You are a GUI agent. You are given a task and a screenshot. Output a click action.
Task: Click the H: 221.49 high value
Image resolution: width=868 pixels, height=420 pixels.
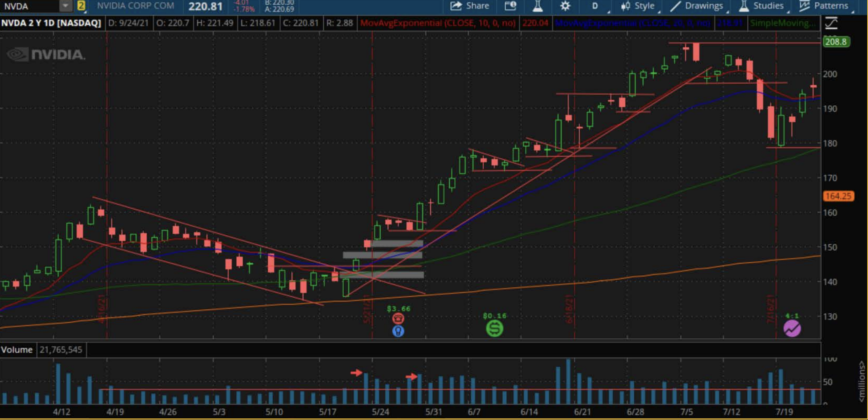(215, 23)
